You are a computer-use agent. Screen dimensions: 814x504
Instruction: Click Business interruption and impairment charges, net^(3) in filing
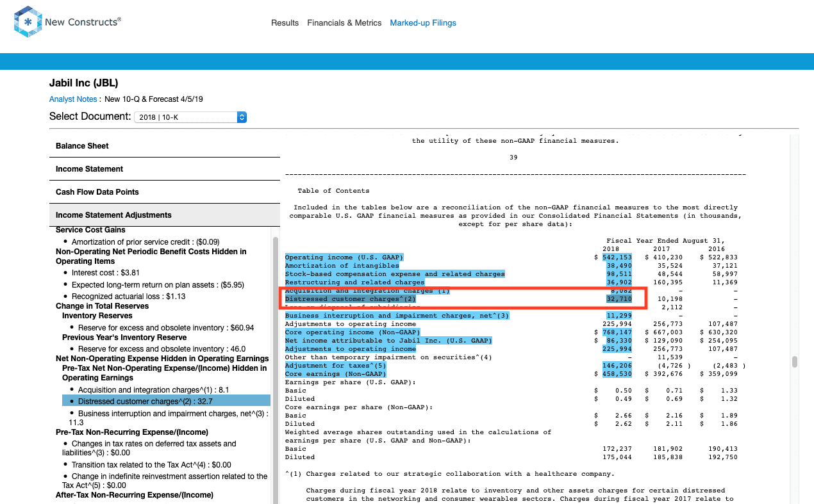point(397,316)
